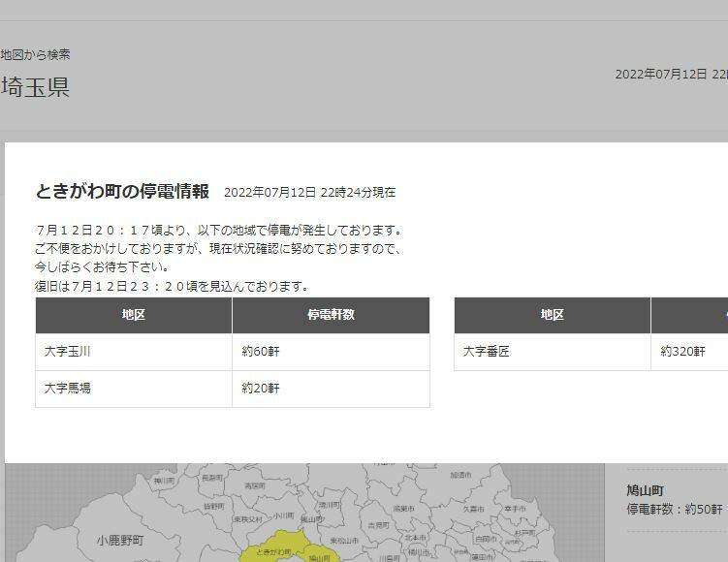728x562 pixels.
Task: Click the 地図から検索 breadcrumb link
Action: click(x=36, y=54)
